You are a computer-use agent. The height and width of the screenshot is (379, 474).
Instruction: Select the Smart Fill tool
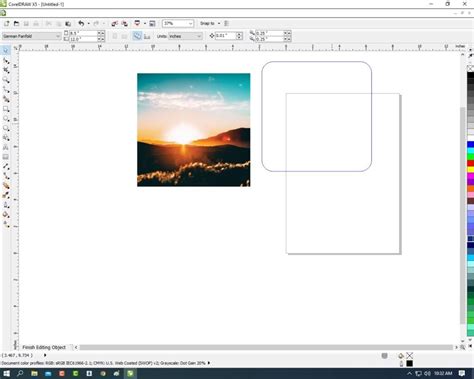pyautogui.click(x=6, y=99)
